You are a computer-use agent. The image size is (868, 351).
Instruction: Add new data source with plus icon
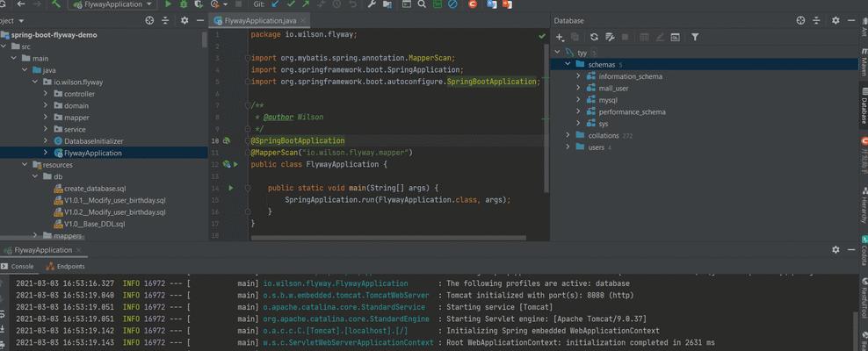click(x=560, y=37)
